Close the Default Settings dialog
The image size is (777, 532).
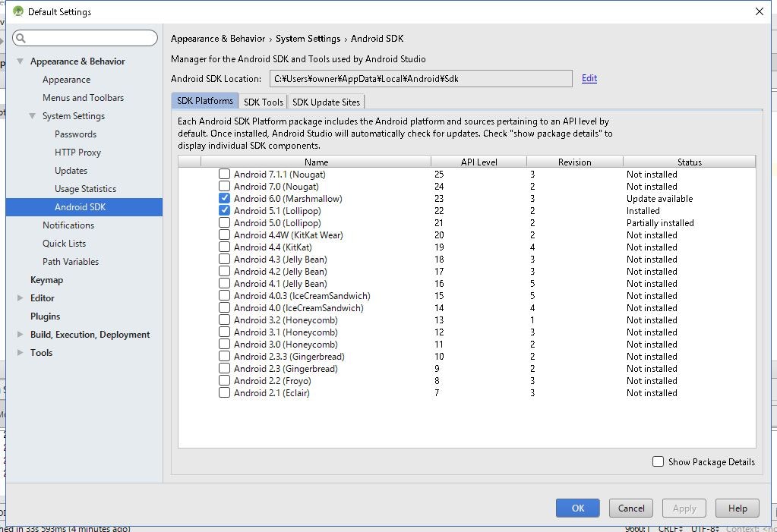(760, 11)
